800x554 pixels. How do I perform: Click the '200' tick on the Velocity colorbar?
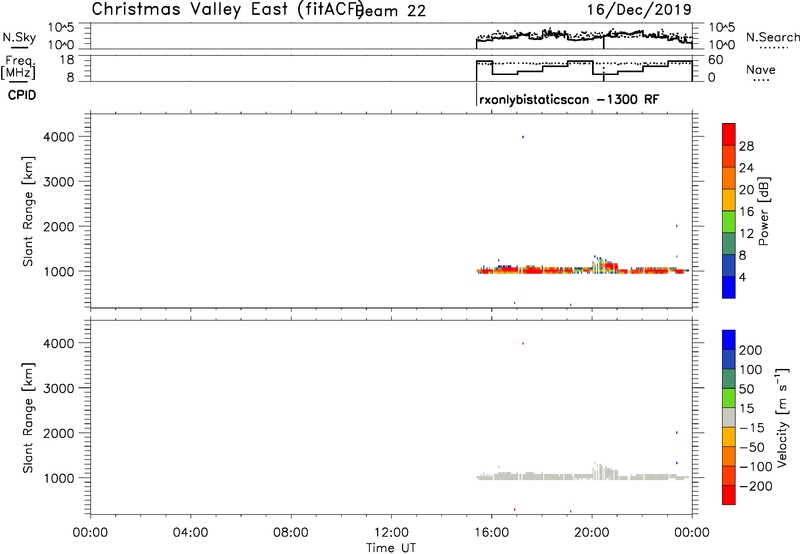(751, 350)
